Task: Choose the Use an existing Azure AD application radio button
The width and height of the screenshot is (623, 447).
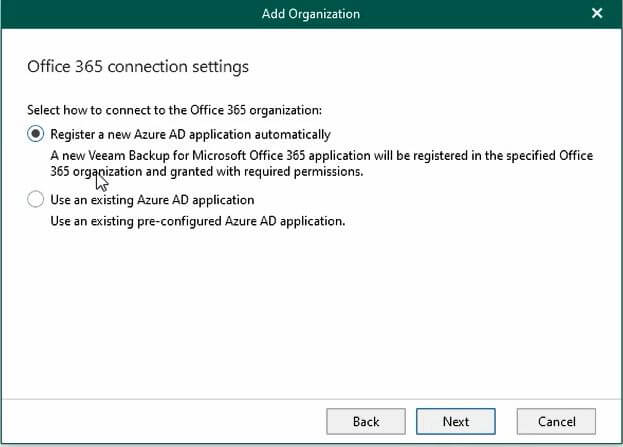Action: coord(36,200)
